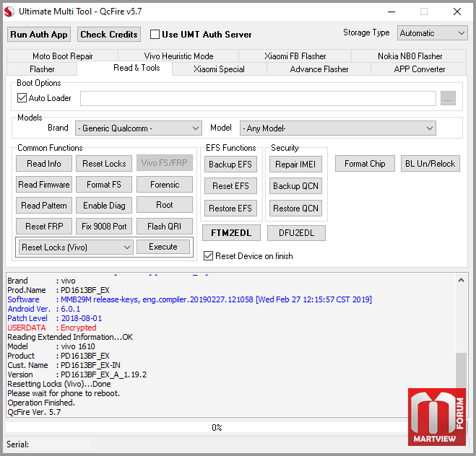Select the Xiaomi FB Flasher tab
The height and width of the screenshot is (456, 476).
click(x=295, y=56)
